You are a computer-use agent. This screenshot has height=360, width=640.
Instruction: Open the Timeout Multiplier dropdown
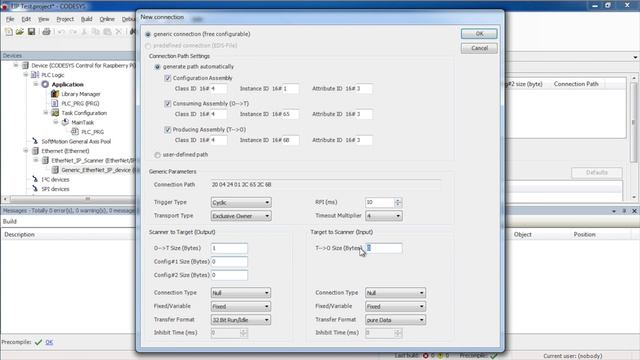[384, 216]
